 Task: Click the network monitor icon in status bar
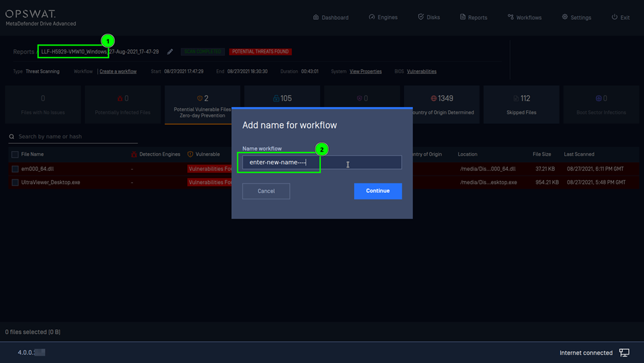coord(624,352)
